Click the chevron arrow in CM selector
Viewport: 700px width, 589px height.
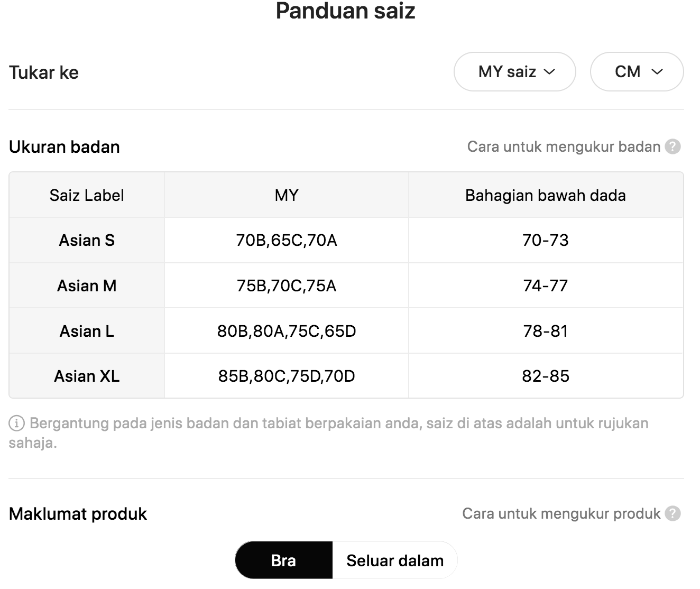[x=657, y=72]
